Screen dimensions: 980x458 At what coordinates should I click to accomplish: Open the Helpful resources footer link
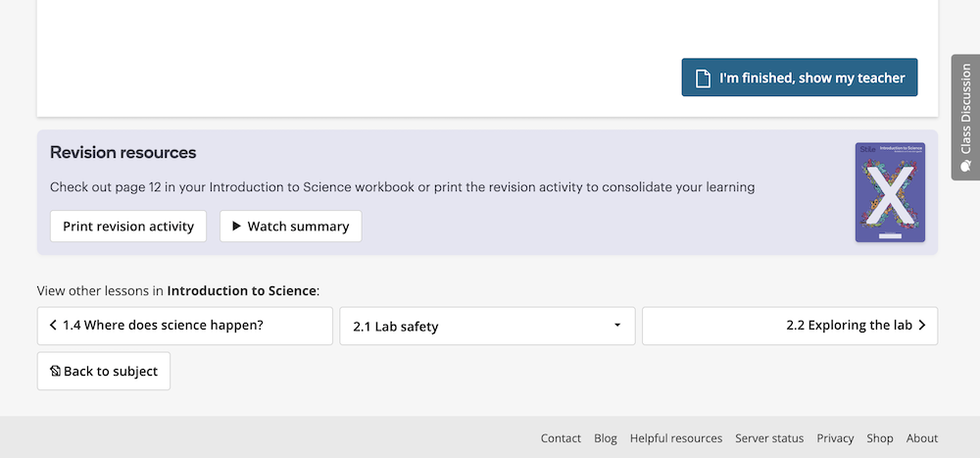(675, 438)
